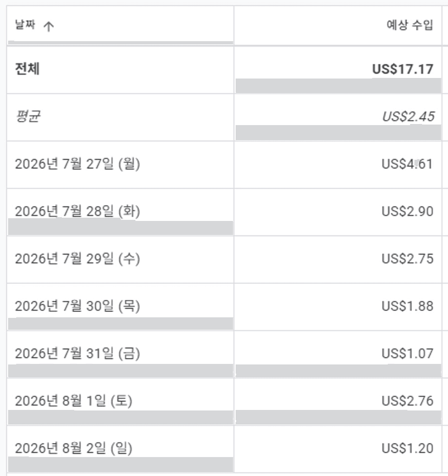This screenshot has width=448, height=476.
Task: Click the US$1.88 revenue cell
Action: click(x=407, y=307)
